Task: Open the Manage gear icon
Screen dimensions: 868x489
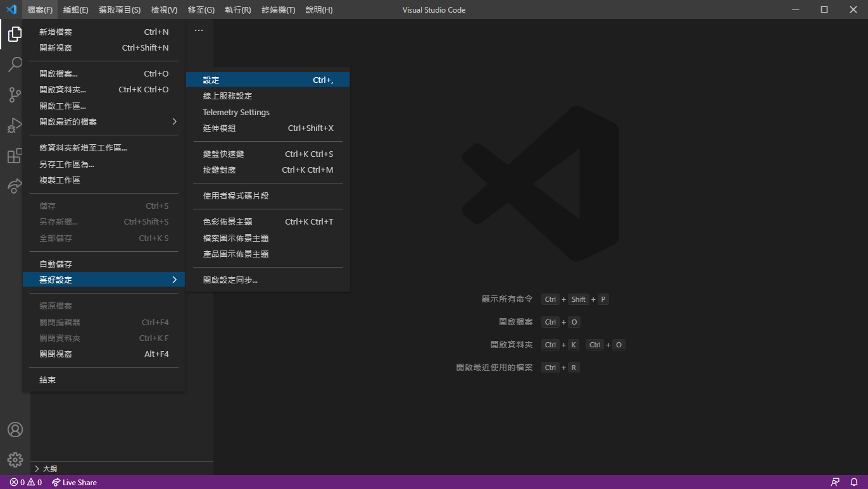Action: (x=15, y=460)
